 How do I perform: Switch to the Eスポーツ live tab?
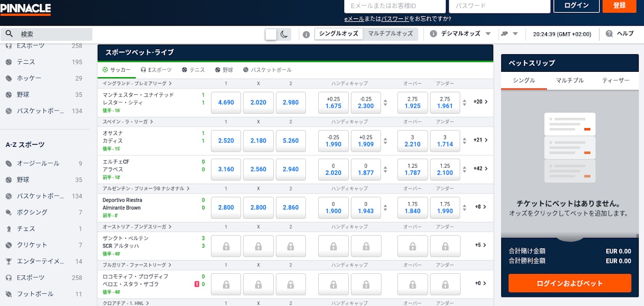coord(156,70)
